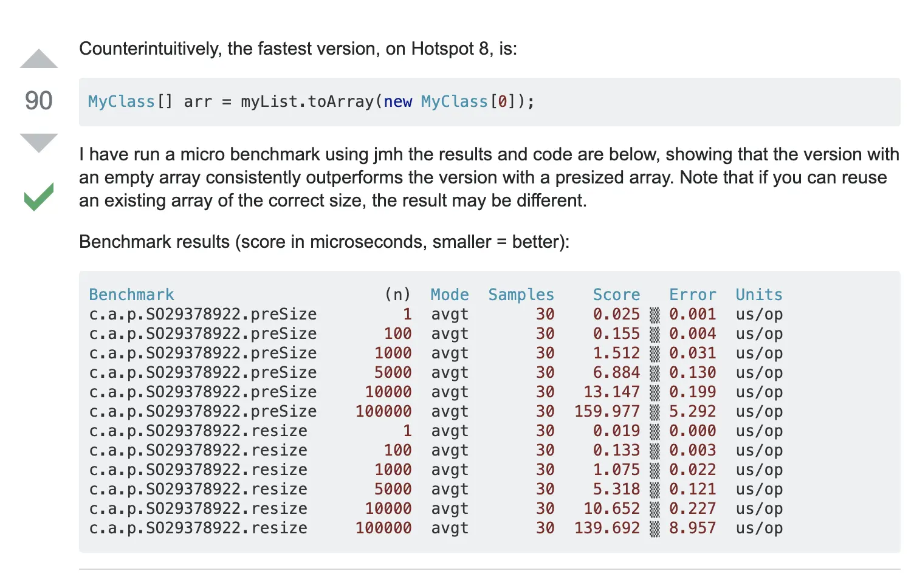Click the Error column header

coord(692,295)
